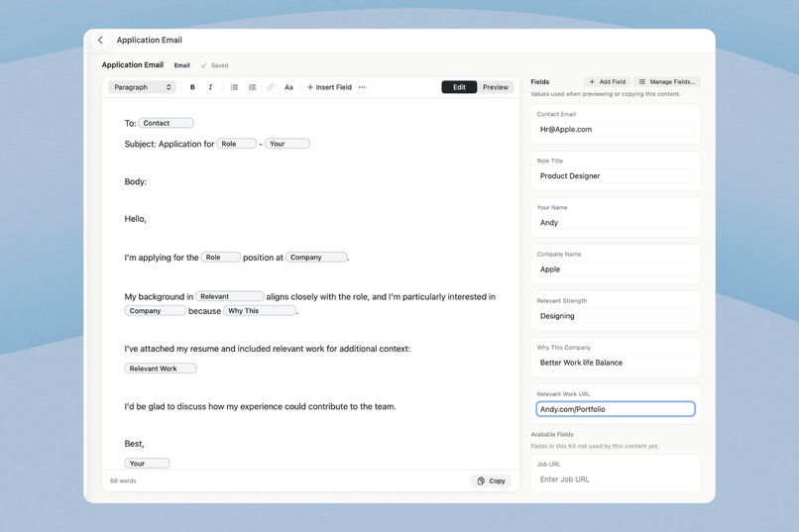Edit the Why This Company field
799x532 pixels.
[x=616, y=363]
